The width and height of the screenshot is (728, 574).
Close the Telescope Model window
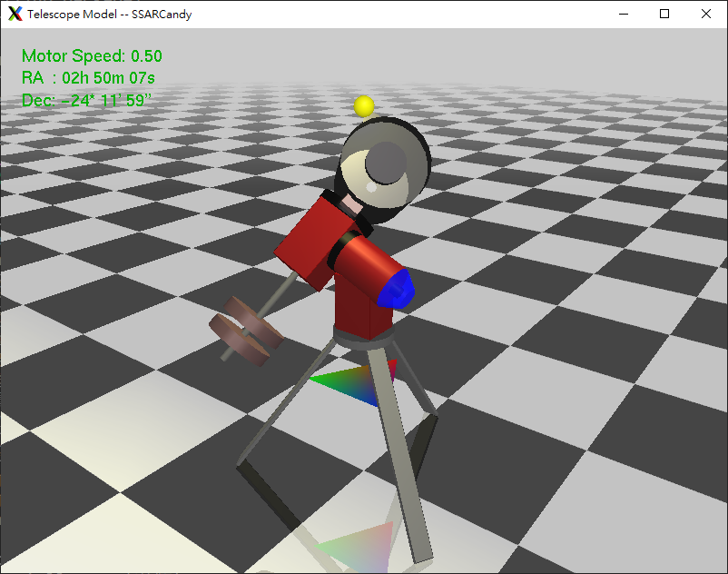[705, 14]
